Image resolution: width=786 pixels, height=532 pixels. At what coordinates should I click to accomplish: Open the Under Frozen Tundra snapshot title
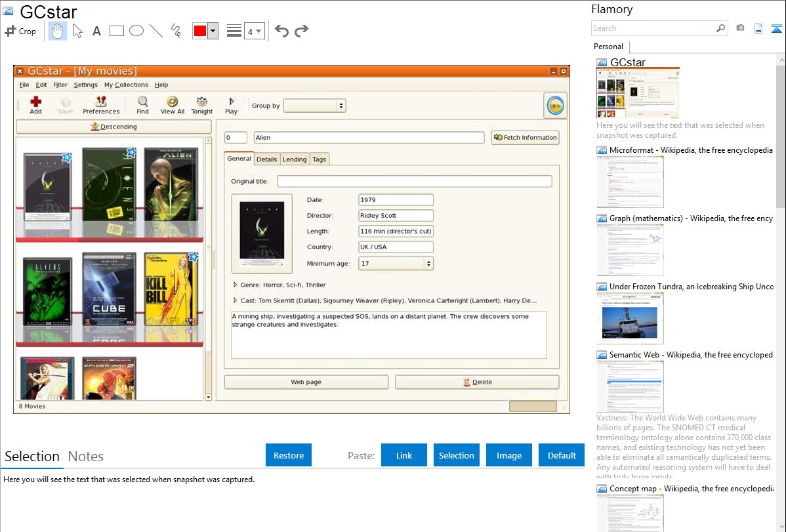pos(692,286)
